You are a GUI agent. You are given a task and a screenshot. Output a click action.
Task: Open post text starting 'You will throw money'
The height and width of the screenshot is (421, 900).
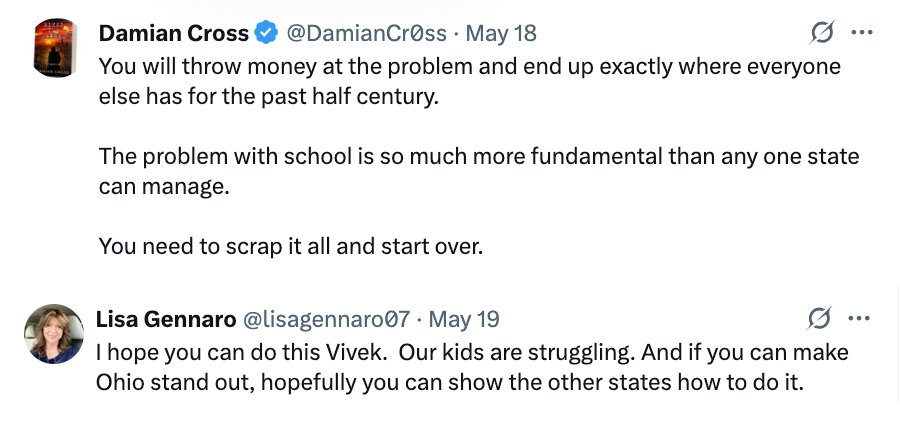click(x=469, y=68)
